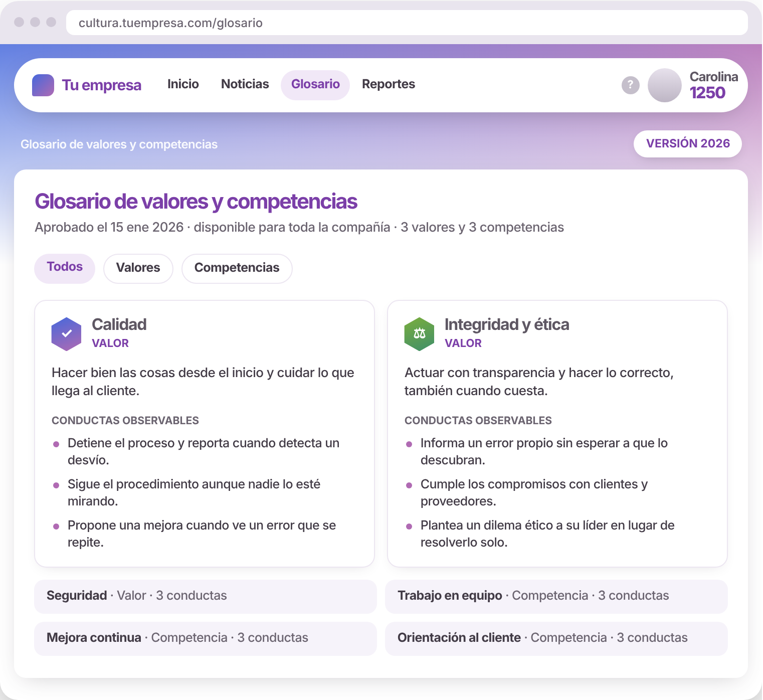Viewport: 763px width, 700px height.
Task: Click the Carolina user name
Action: coord(714,77)
